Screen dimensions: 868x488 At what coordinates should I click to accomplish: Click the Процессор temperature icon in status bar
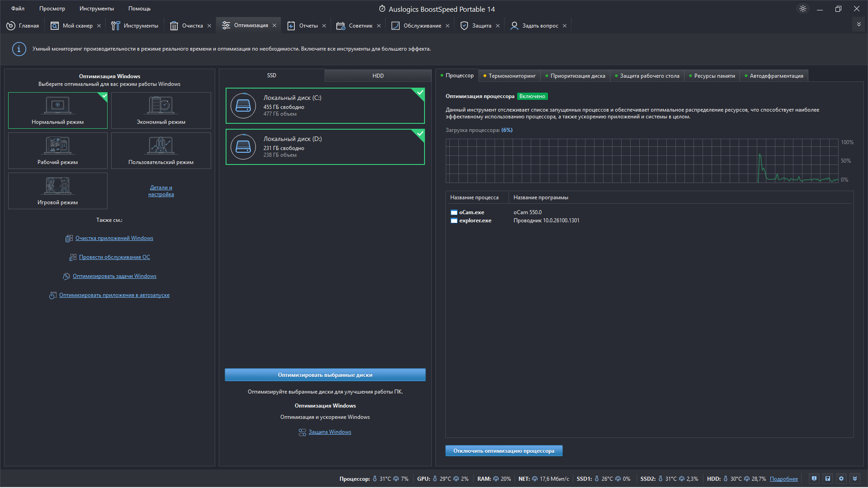point(375,479)
